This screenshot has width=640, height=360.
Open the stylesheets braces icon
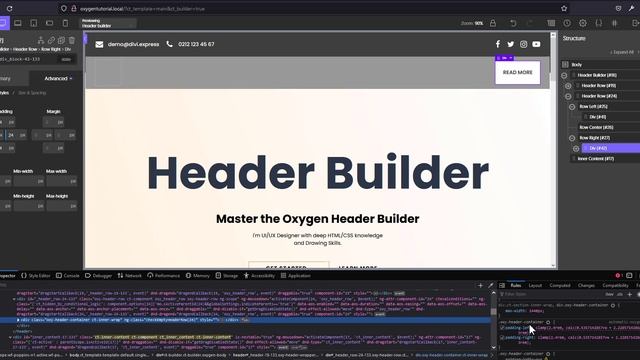599,23
